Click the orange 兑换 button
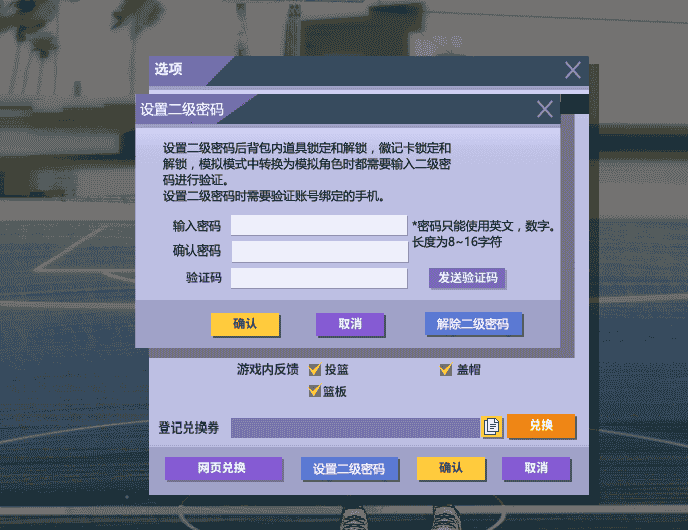The width and height of the screenshot is (688, 530). (x=541, y=426)
